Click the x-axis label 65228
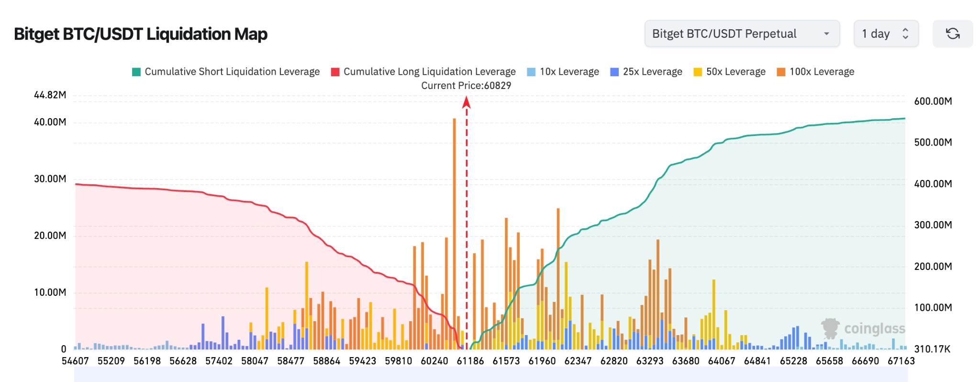The width and height of the screenshot is (980, 382). point(793,361)
